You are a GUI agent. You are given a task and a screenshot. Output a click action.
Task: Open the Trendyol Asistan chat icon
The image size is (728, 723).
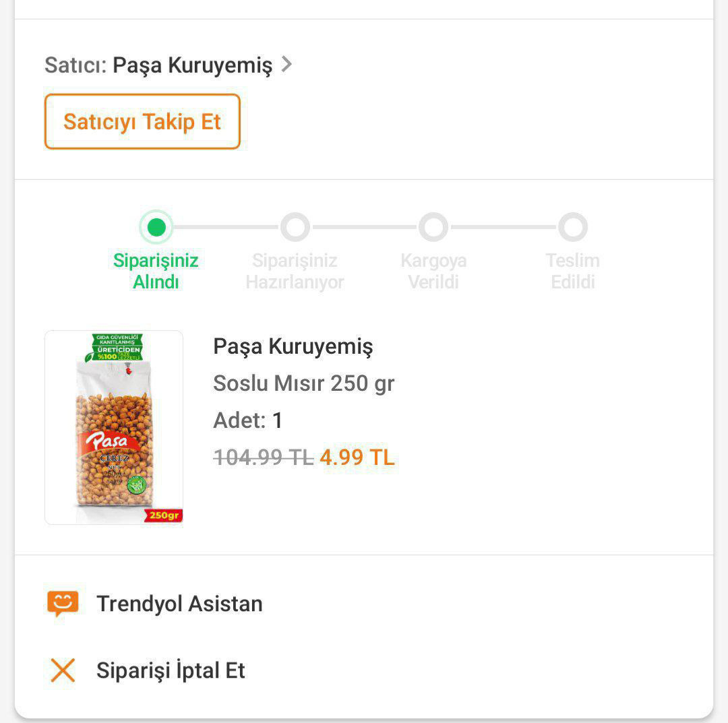(x=63, y=604)
